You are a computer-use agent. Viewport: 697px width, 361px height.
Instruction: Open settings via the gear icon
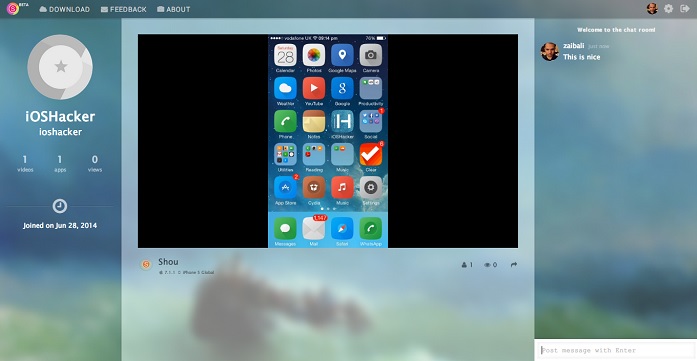pos(669,8)
